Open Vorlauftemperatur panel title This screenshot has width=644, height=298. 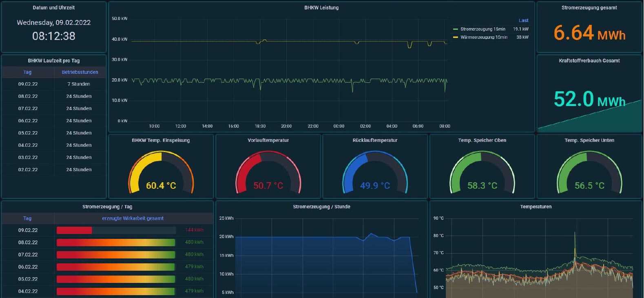point(268,140)
